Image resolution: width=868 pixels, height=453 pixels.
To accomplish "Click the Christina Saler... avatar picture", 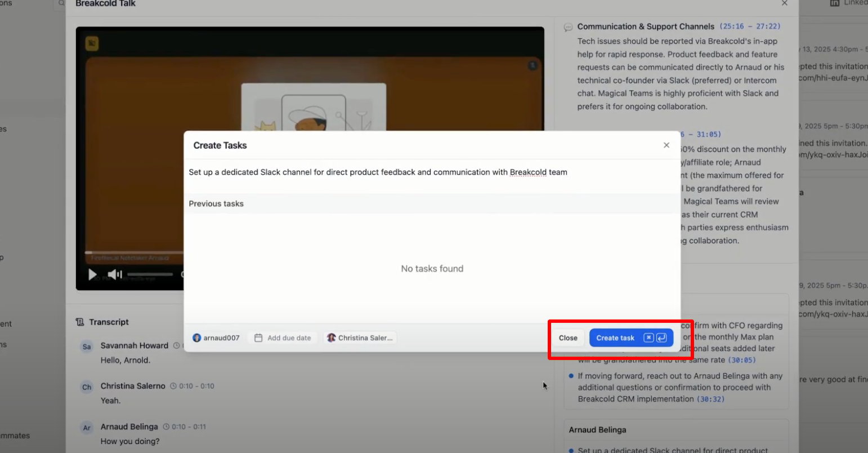I will (x=332, y=337).
